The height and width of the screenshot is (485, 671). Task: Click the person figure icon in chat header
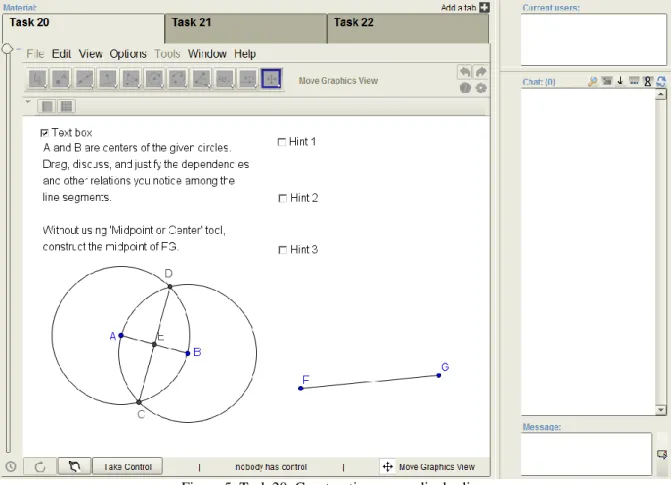click(x=648, y=81)
